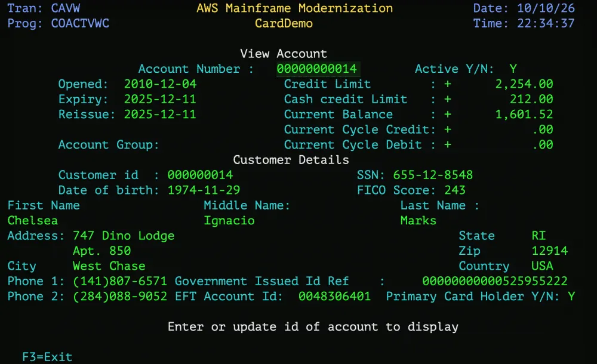Select Phone 2 number (284)088-9052
This screenshot has height=364, width=597.
tap(120, 296)
